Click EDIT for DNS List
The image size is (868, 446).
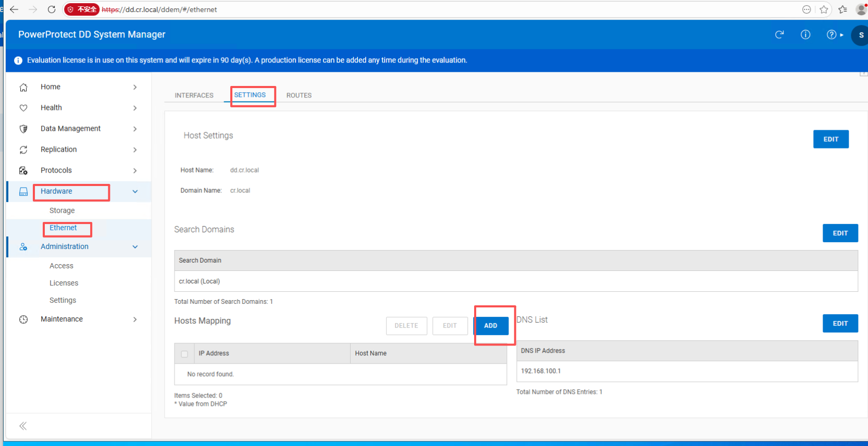(x=840, y=324)
